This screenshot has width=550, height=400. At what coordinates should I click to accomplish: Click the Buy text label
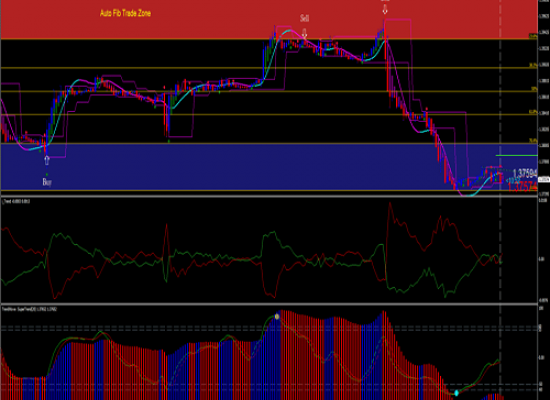coord(47,182)
